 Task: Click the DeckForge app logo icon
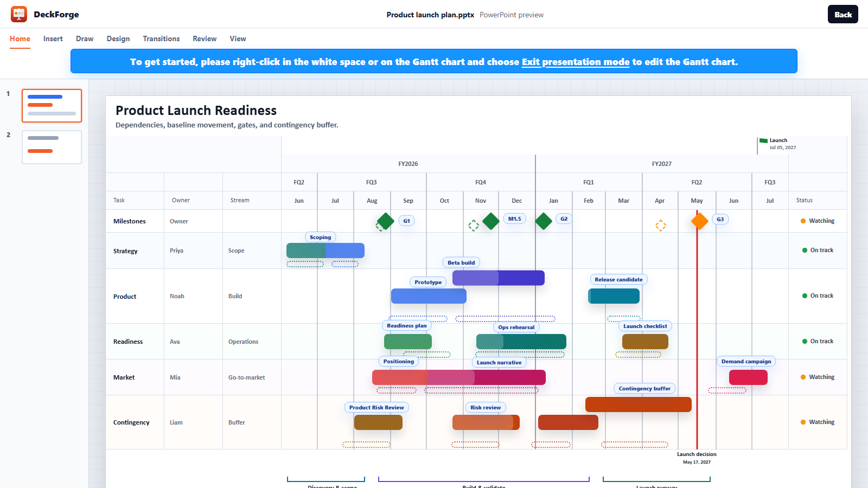(x=19, y=14)
